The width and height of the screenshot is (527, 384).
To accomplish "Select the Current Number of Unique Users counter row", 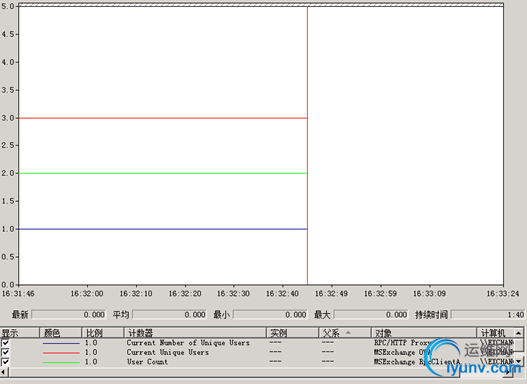I will coord(257,343).
